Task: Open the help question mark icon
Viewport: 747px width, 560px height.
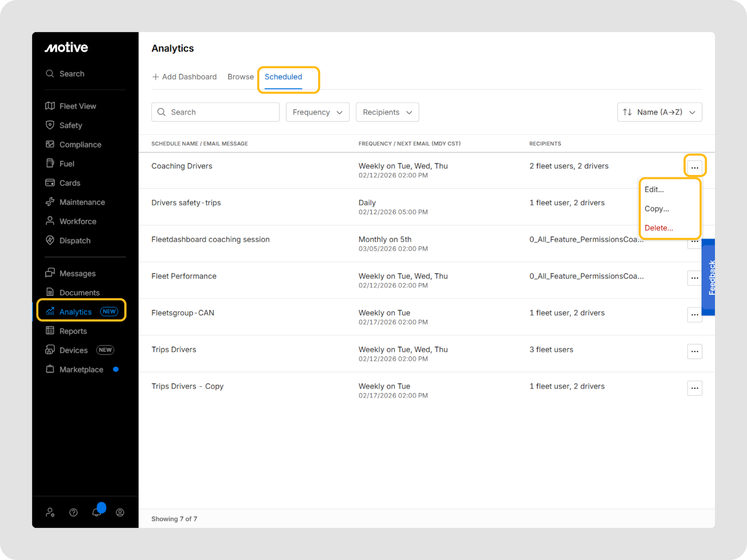Action: click(73, 512)
